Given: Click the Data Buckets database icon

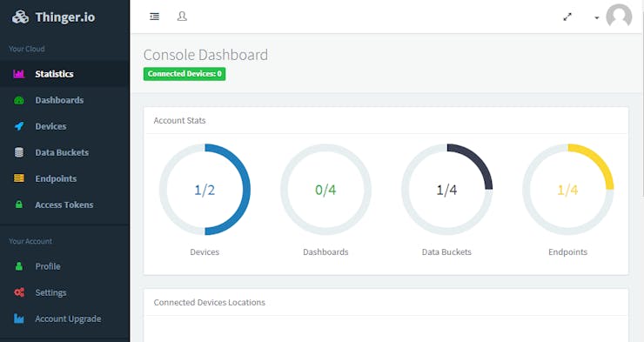Looking at the screenshot, I should (19, 152).
